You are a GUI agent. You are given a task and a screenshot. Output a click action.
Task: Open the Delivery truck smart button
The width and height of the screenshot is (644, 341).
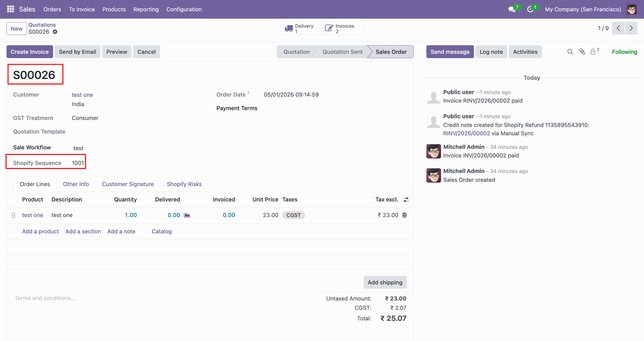coord(301,29)
